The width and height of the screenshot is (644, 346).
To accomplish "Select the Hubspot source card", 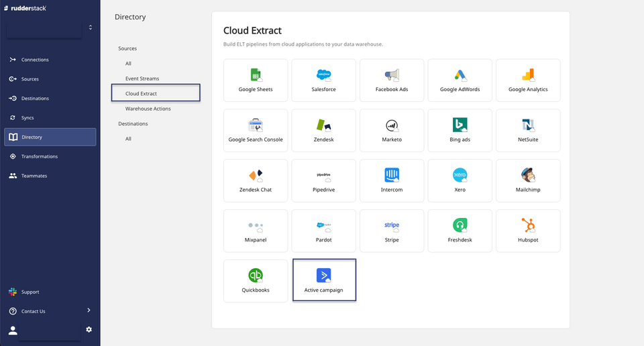I will tap(527, 230).
